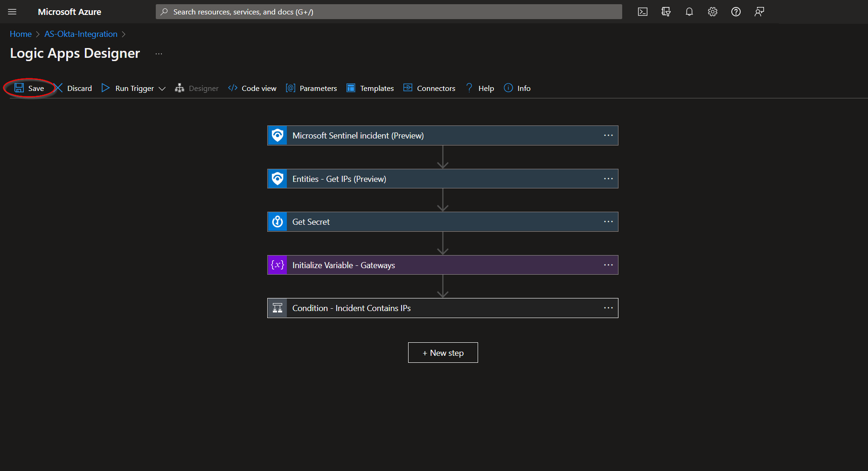Screen dimensions: 868x471
Task: Open the feedback icon in top bar
Action: 759,12
